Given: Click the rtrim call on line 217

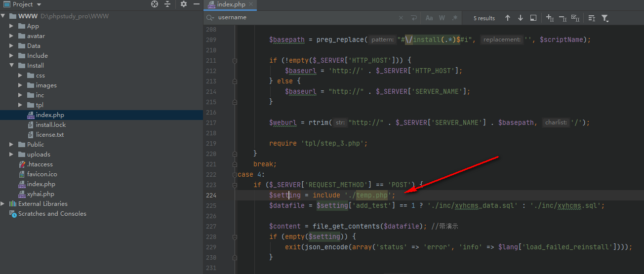Looking at the screenshot, I should pos(322,122).
